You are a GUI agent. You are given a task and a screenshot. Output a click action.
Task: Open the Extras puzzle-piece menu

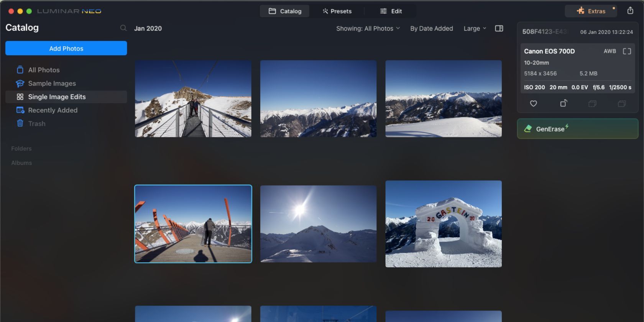tap(591, 11)
